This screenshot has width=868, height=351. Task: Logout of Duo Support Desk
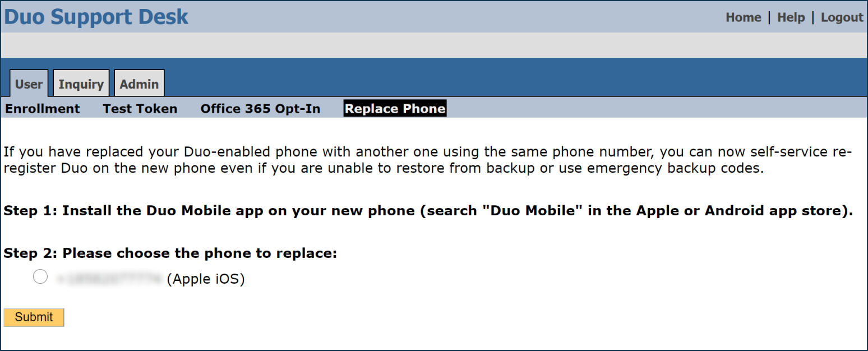tap(842, 17)
